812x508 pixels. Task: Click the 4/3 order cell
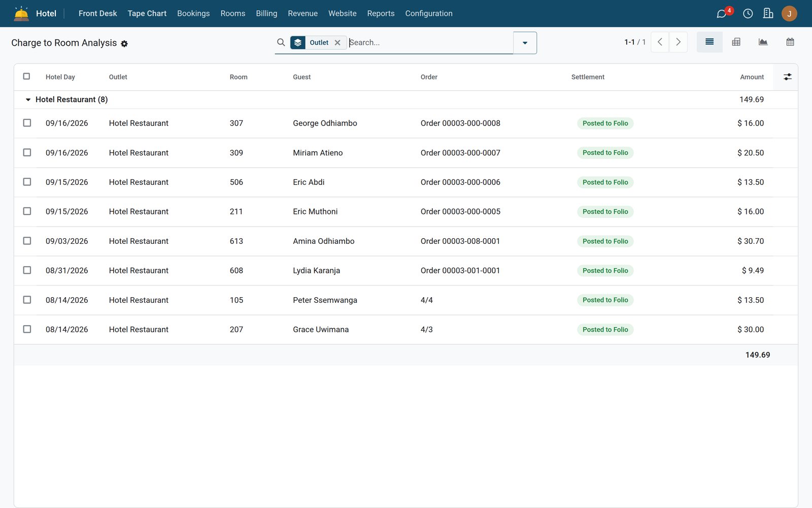tap(427, 330)
